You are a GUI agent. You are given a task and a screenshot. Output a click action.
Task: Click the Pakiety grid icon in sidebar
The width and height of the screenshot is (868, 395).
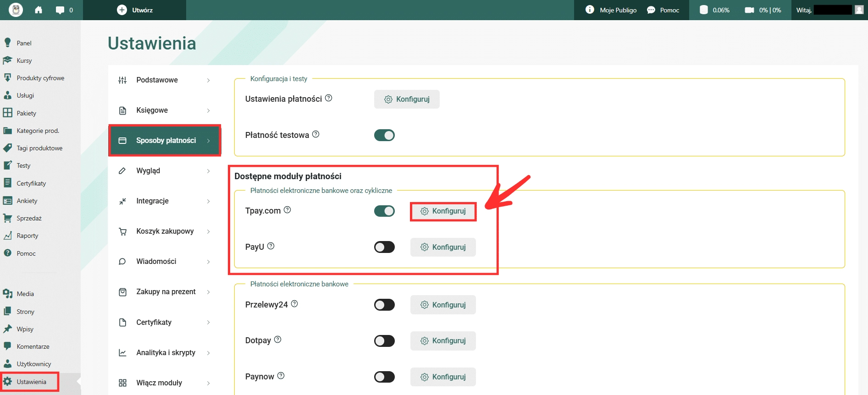tap(7, 113)
